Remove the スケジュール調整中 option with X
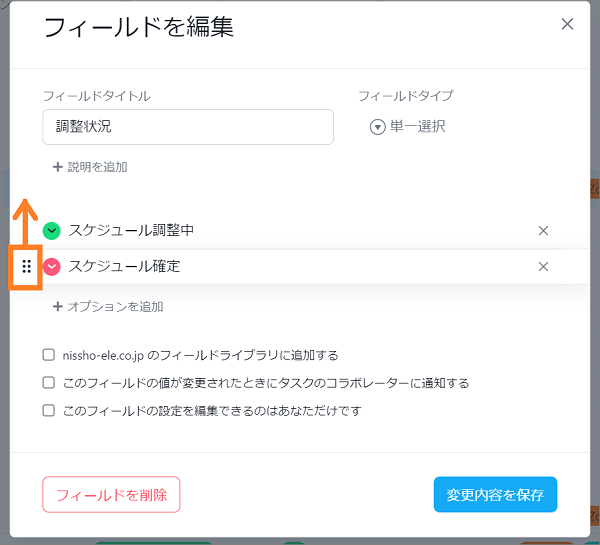 (x=543, y=231)
